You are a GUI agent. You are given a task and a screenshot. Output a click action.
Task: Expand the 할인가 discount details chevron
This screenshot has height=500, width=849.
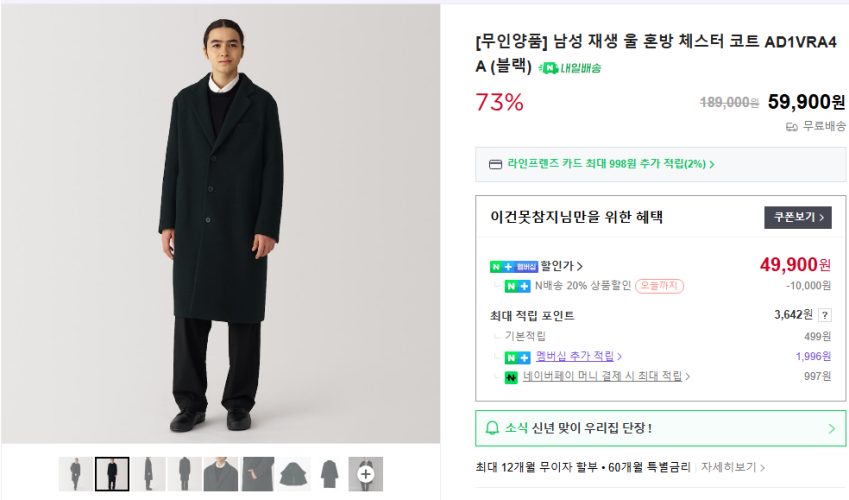[580, 266]
